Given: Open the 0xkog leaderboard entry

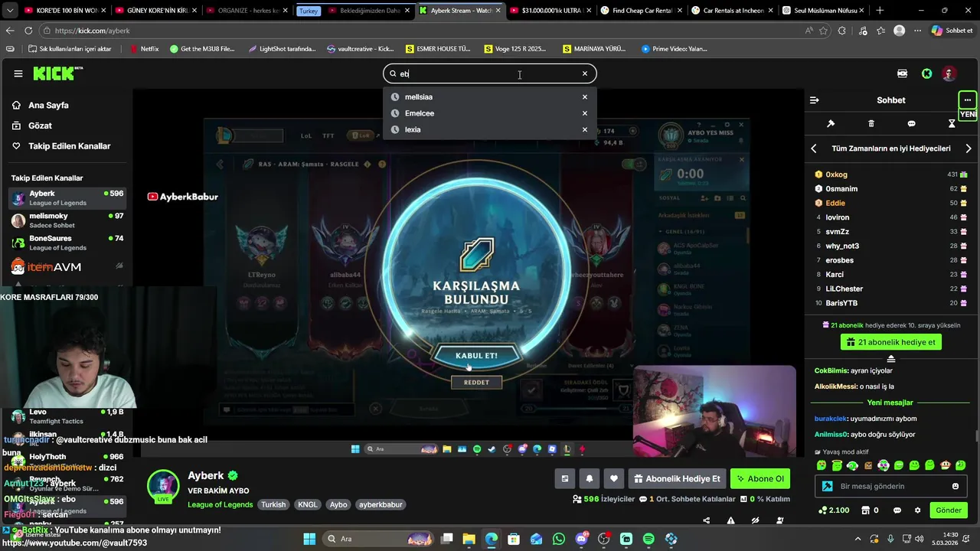Looking at the screenshot, I should pos(891,174).
